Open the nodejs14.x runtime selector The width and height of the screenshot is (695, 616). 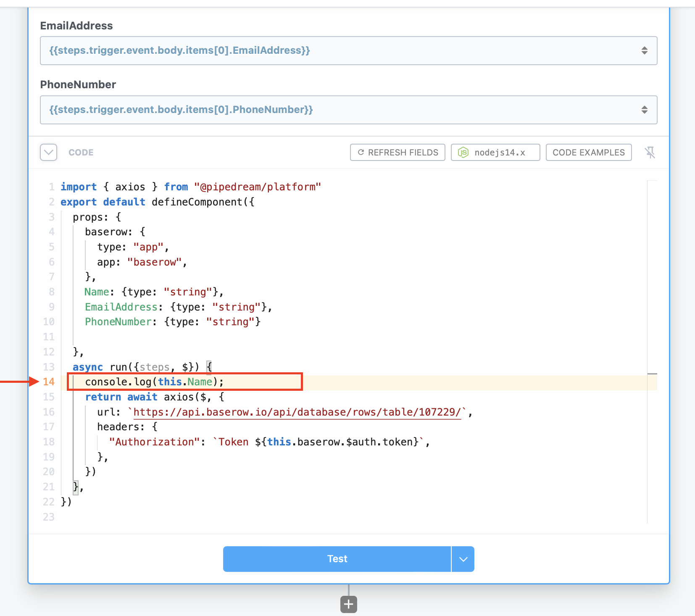[495, 153]
